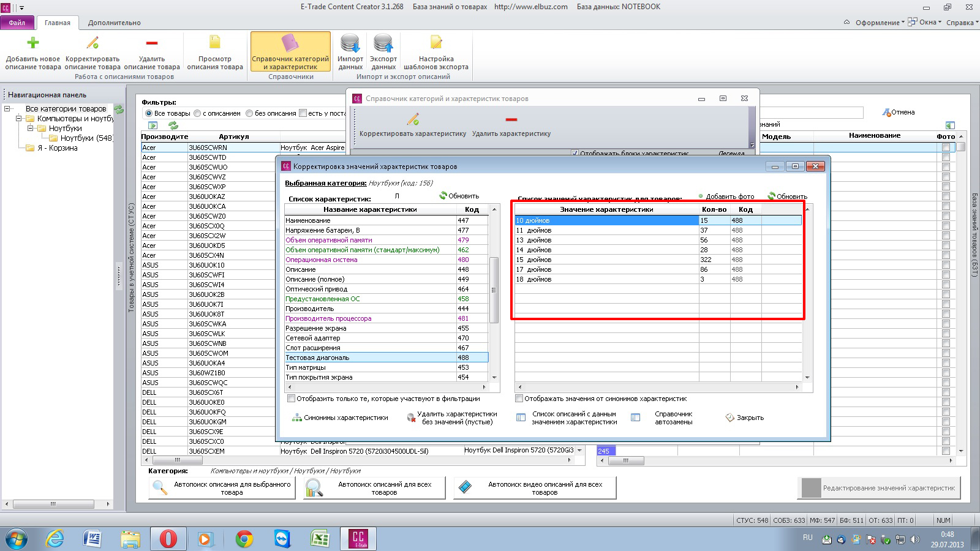Collapse Компьютеры и ноутбуки tree node
The image size is (980, 551).
pyautogui.click(x=18, y=119)
